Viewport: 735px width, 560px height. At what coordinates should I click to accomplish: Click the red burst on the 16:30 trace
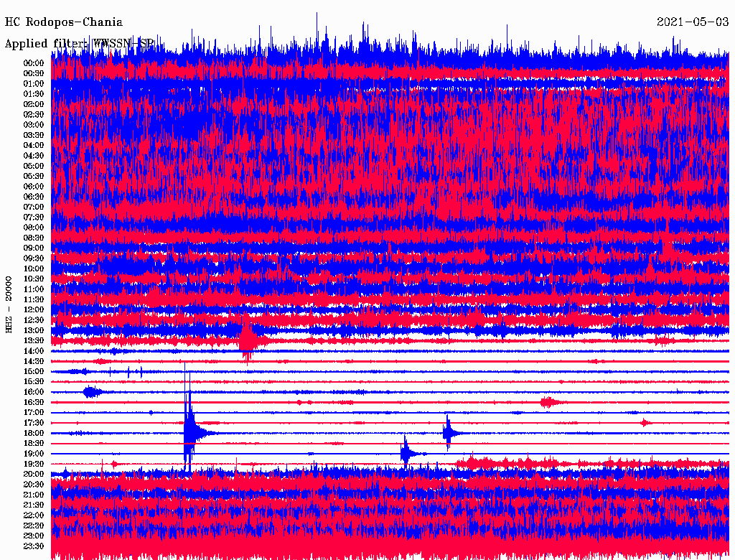549,402
